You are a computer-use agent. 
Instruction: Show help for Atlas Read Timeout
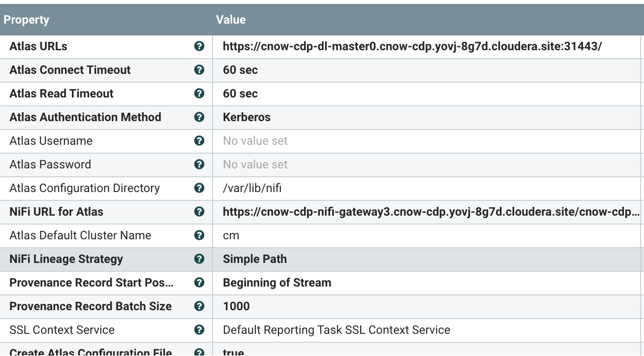click(199, 94)
